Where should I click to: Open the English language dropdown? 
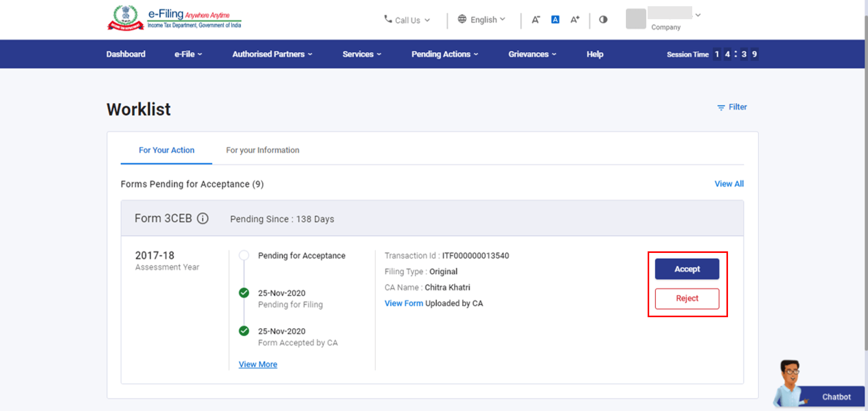pyautogui.click(x=481, y=20)
